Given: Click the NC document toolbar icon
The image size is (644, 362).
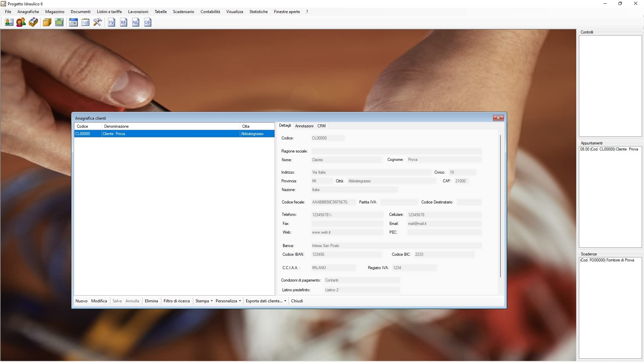Looking at the screenshot, I should pyautogui.click(x=136, y=22).
